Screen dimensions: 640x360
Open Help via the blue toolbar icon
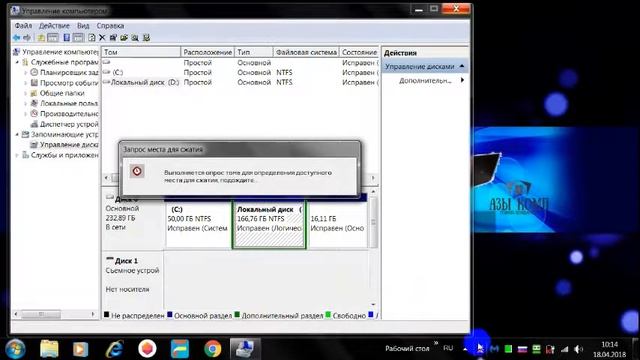click(x=67, y=38)
